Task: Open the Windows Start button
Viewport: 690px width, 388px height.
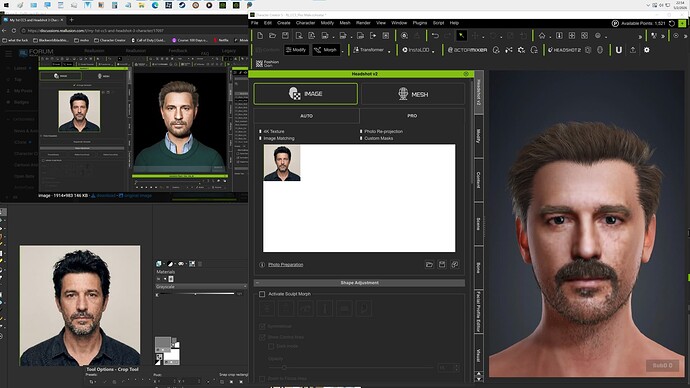Action: (x=6, y=5)
